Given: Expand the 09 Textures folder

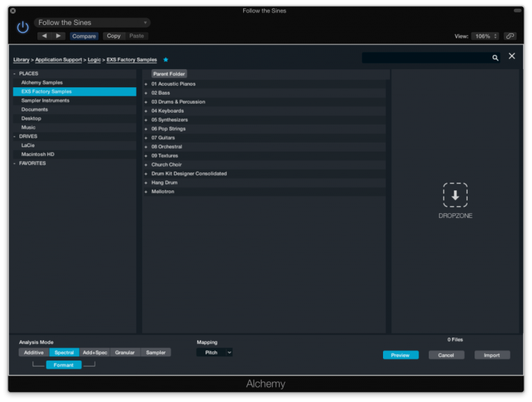Looking at the screenshot, I should (x=146, y=156).
